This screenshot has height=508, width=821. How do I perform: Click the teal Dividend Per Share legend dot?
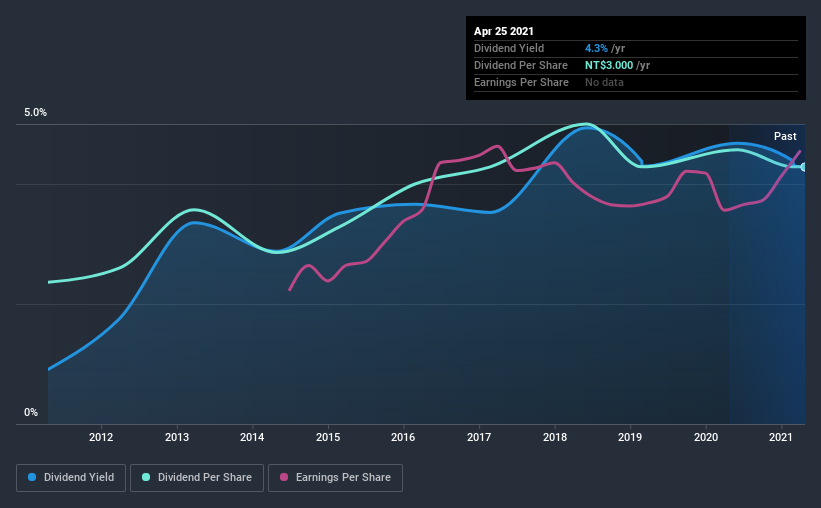[x=146, y=477]
